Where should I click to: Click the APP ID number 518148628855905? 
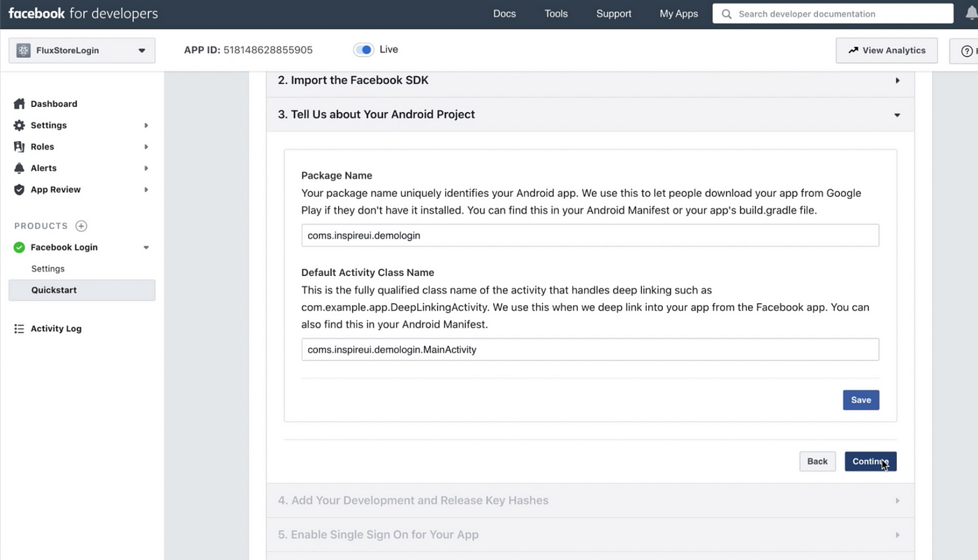pyautogui.click(x=268, y=50)
